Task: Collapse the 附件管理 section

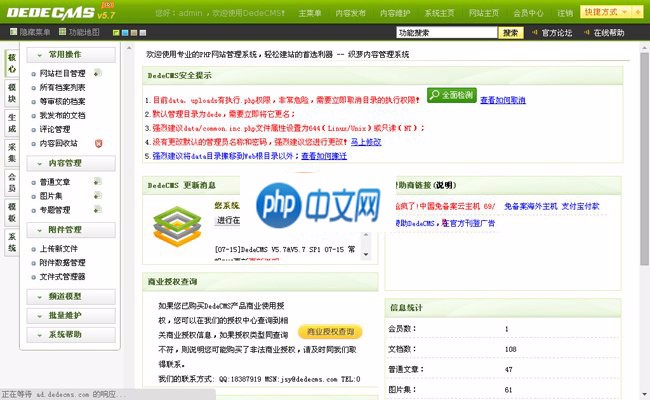Action: pos(71,230)
